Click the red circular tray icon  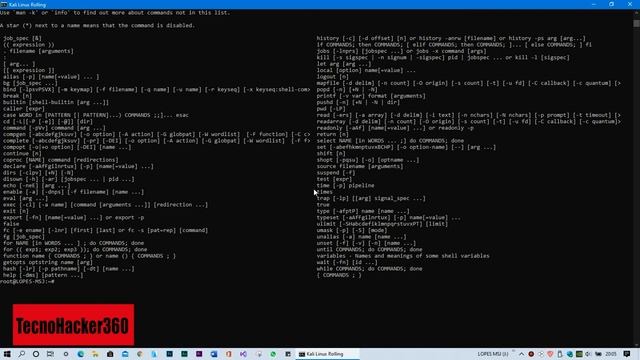click(531, 354)
